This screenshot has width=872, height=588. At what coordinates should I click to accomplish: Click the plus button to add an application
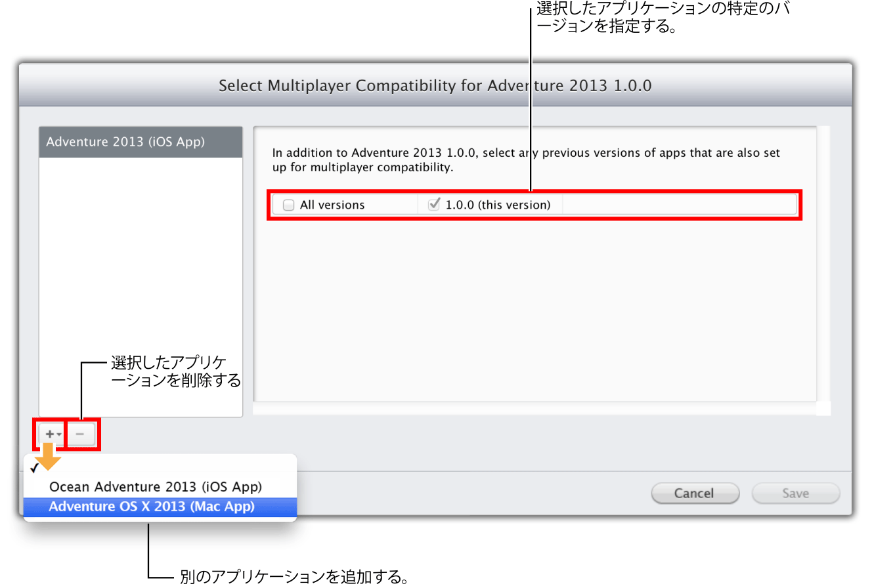pos(49,434)
